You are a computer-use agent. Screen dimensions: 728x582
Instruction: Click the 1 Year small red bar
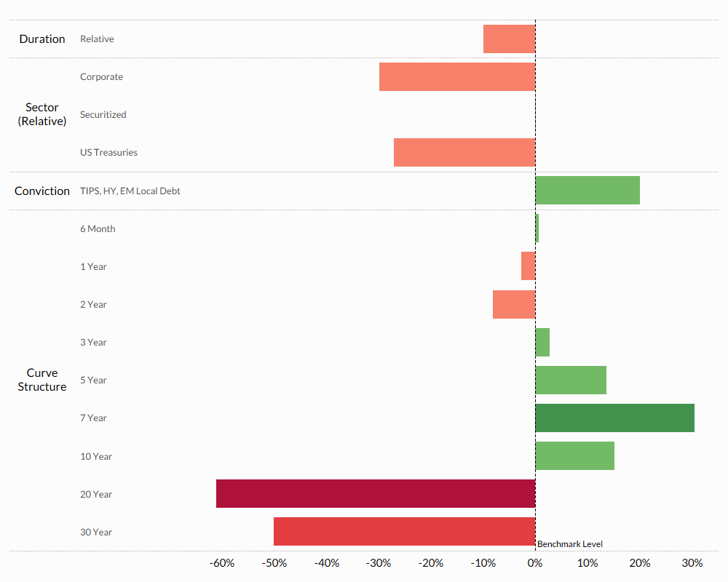tap(528, 266)
